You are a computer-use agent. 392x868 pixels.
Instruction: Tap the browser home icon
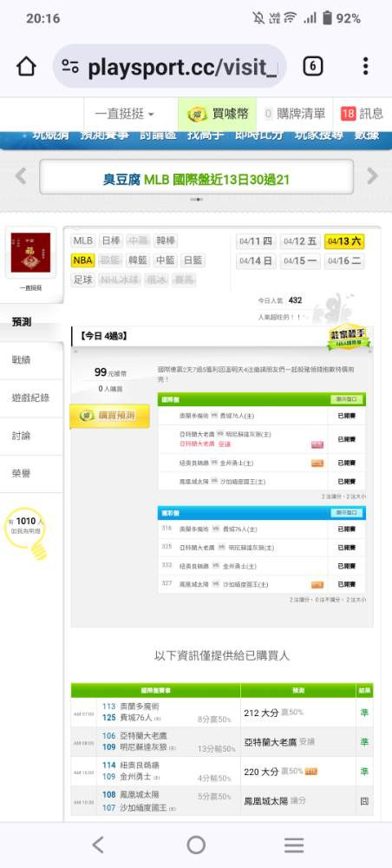(x=26, y=67)
